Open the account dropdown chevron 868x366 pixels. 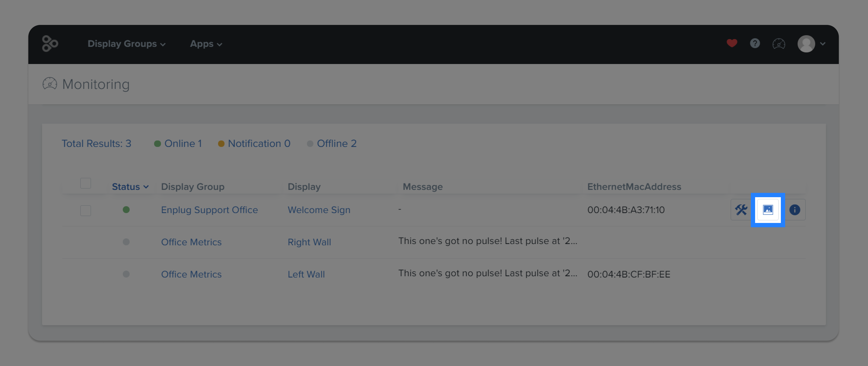822,44
